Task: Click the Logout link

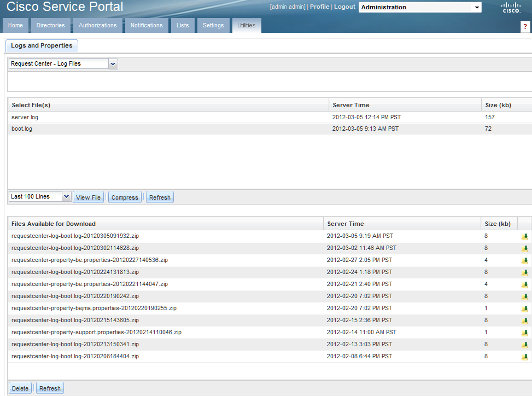Action: (344, 7)
